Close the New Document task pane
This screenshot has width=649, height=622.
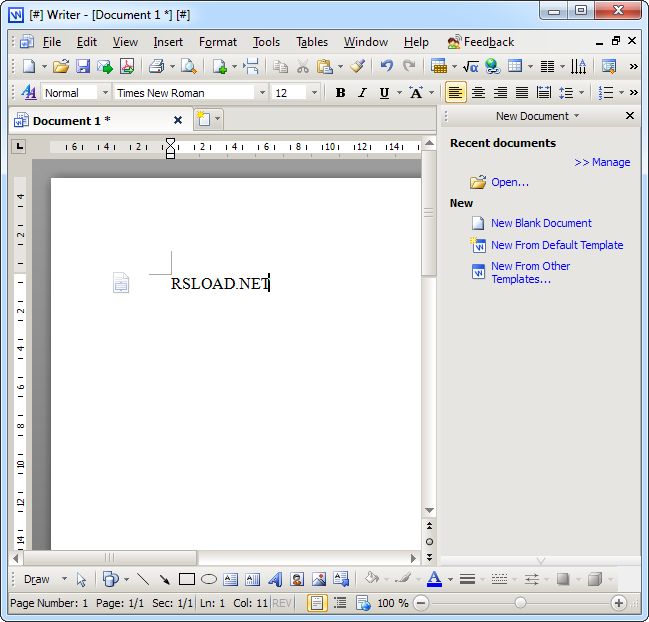(x=630, y=116)
